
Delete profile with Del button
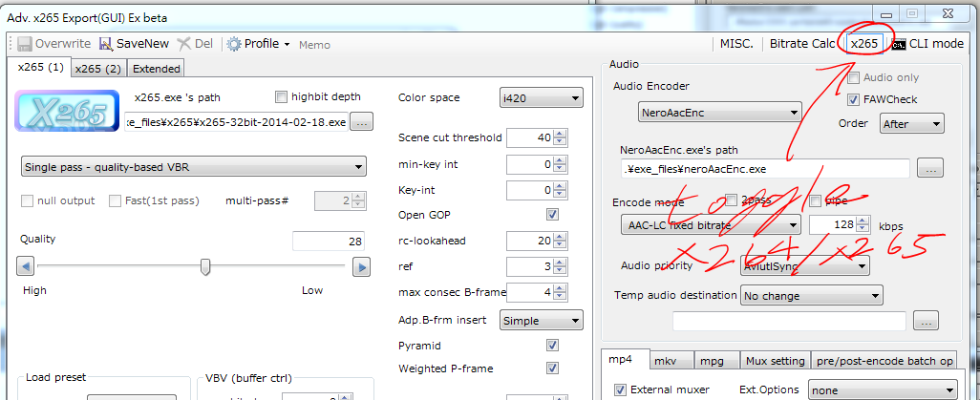click(195, 44)
